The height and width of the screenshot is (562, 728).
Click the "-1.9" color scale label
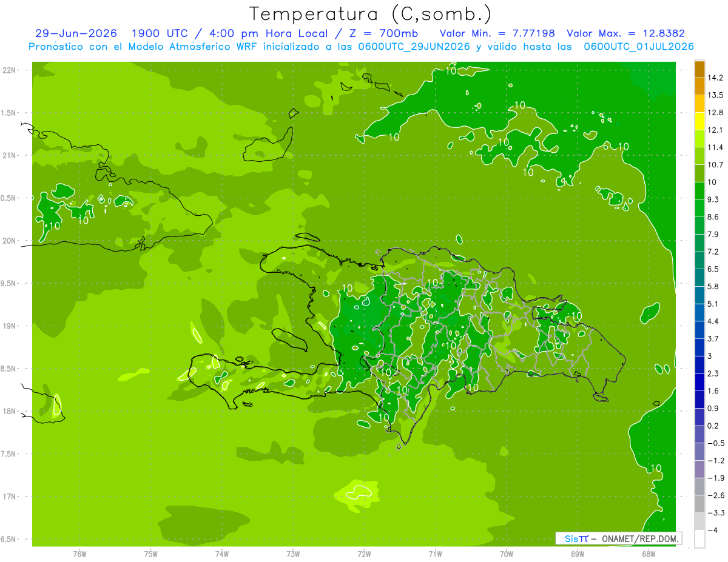[715, 478]
